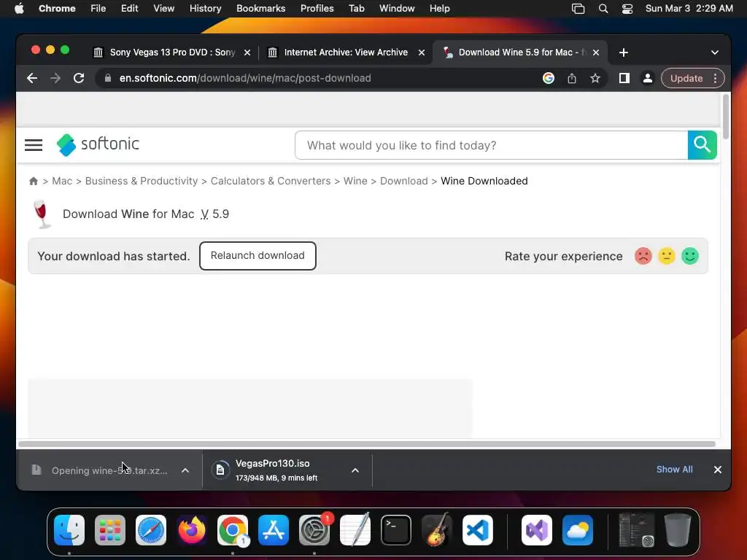Launch Safari from the Dock
This screenshot has width=747, height=560.
point(151,530)
